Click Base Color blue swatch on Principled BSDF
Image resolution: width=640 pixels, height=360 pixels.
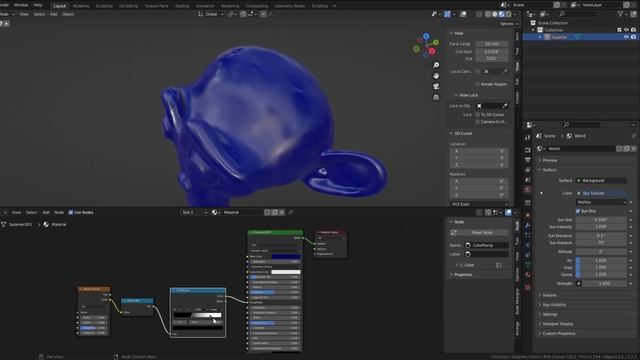[286, 257]
